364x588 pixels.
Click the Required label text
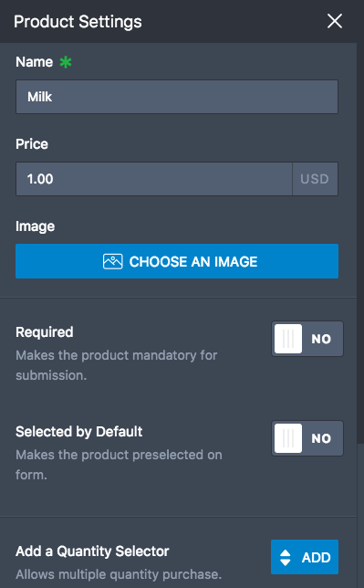45,332
